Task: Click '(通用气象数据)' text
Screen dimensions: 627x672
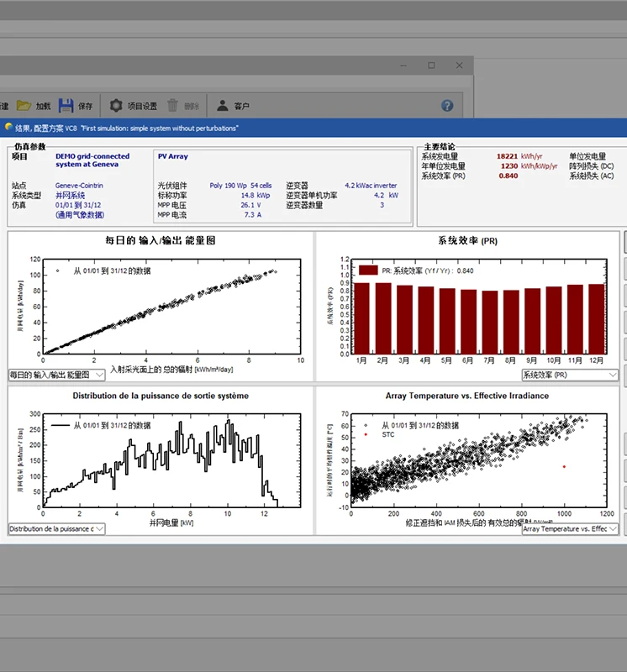Action: (80, 215)
